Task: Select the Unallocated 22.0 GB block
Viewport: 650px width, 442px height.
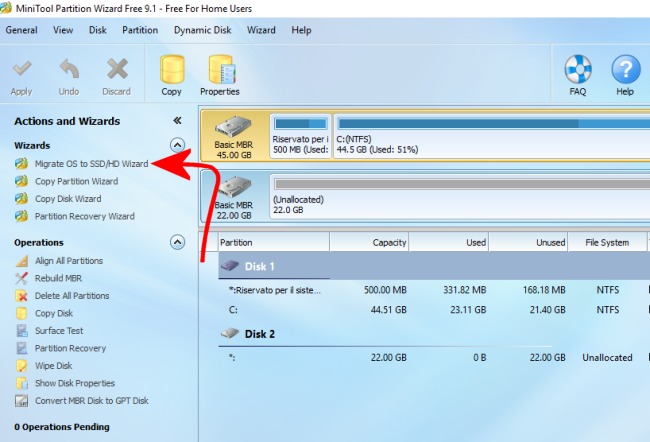Action: (460, 196)
